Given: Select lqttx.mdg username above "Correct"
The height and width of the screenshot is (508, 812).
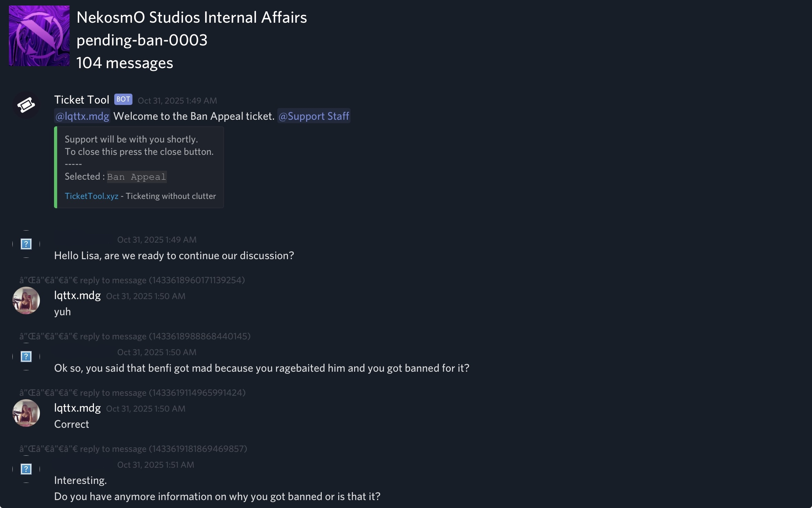Looking at the screenshot, I should pyautogui.click(x=77, y=408).
